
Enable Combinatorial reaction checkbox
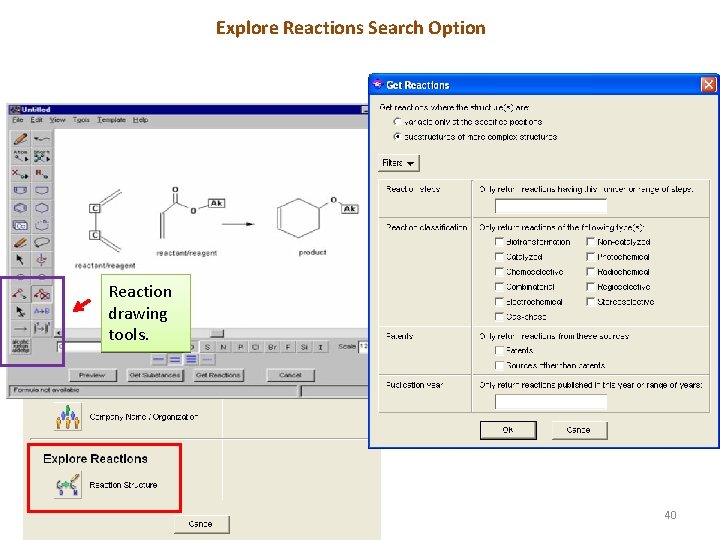click(x=499, y=287)
